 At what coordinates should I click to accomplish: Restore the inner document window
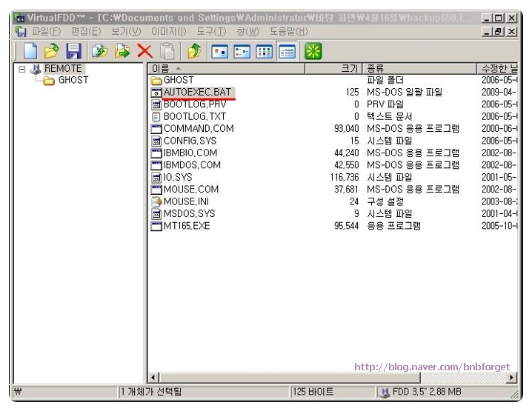click(499, 32)
